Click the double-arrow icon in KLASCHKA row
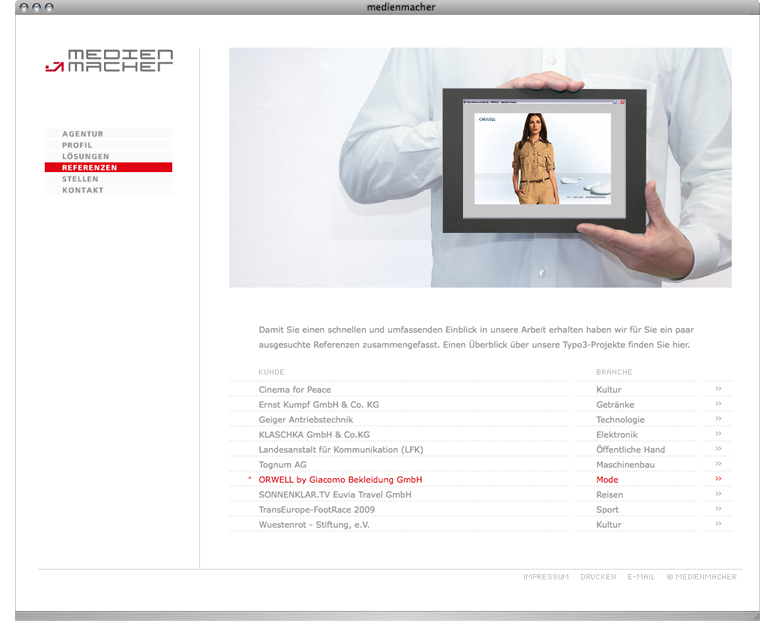This screenshot has height=621, width=775. (x=719, y=434)
